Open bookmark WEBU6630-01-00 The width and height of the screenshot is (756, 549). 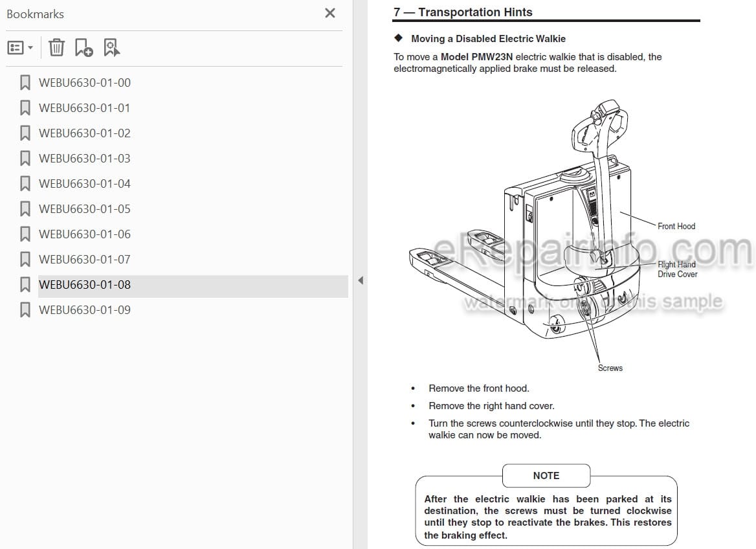(84, 83)
